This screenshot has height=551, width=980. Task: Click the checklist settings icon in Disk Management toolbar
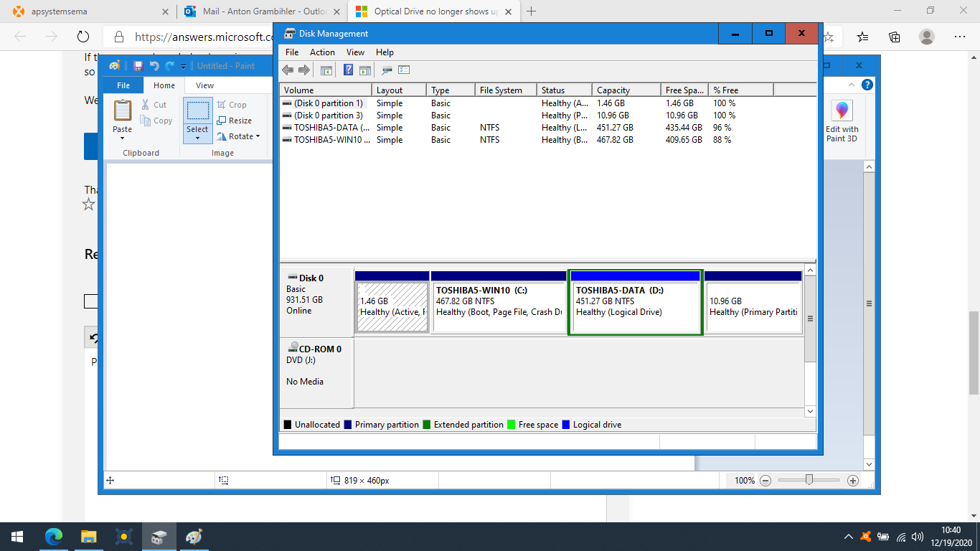click(404, 70)
